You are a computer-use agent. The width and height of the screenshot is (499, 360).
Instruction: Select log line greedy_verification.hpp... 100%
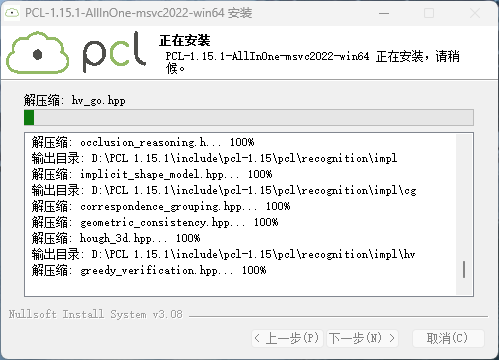[x=149, y=270]
